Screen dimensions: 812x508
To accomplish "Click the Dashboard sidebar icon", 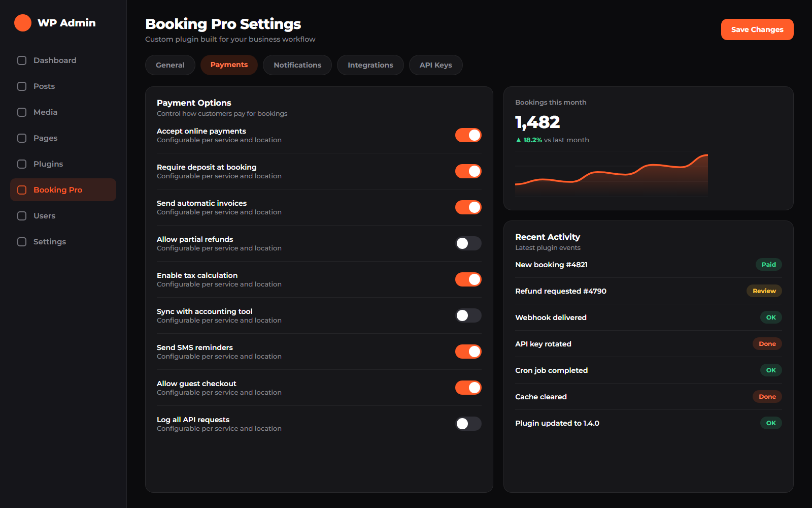I will pyautogui.click(x=22, y=60).
